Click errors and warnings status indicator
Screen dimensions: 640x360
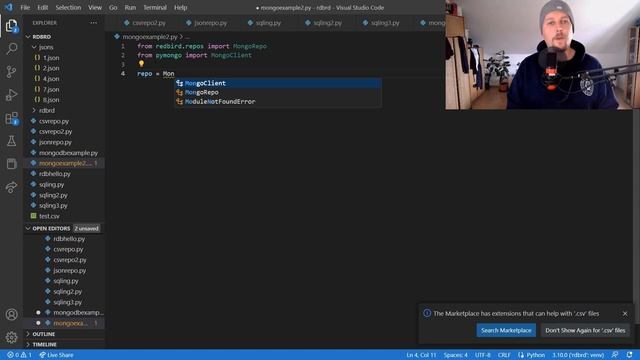19,355
